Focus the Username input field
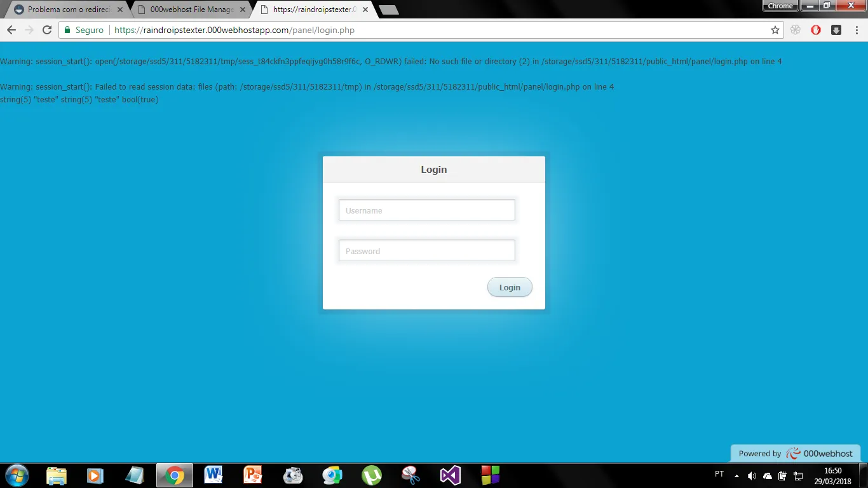 click(x=426, y=210)
